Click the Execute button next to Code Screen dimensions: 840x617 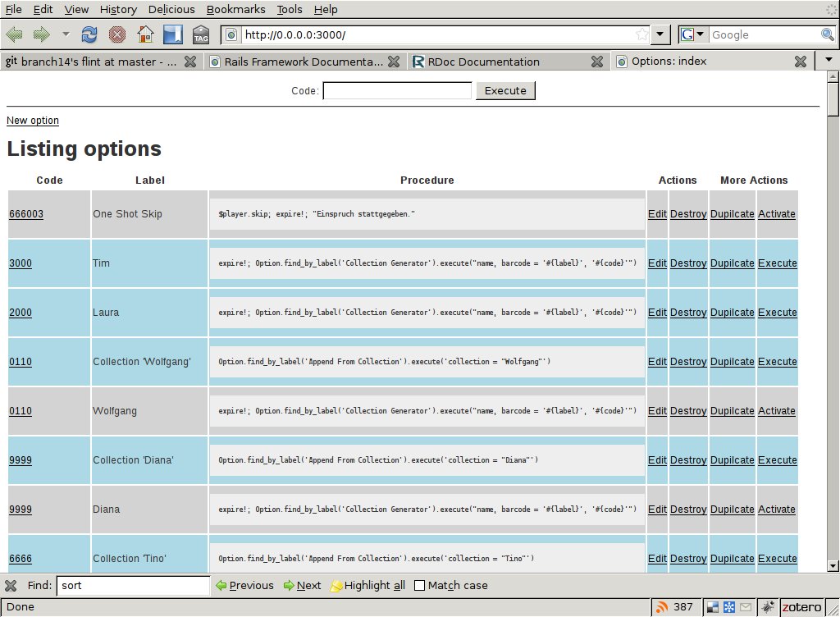click(505, 90)
